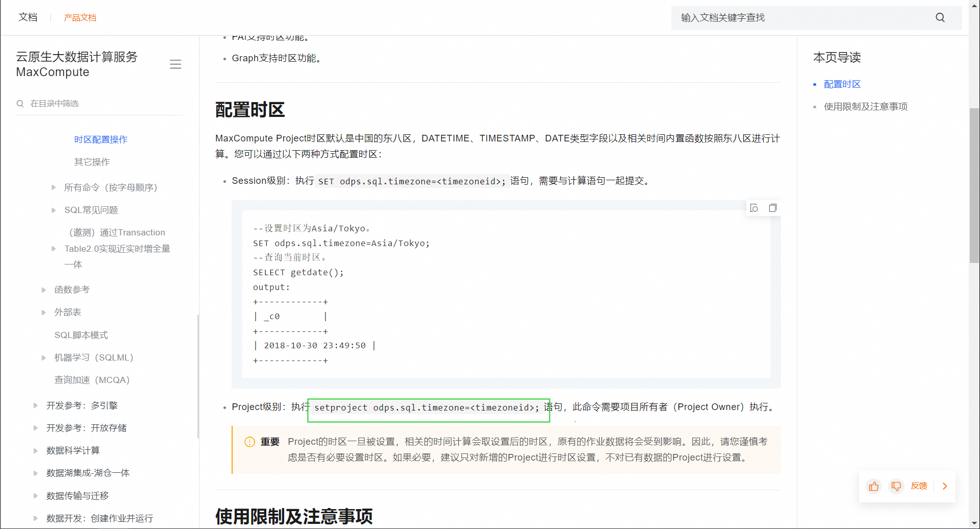The height and width of the screenshot is (529, 980).
Task: Open the 产品文档 header link
Action: pos(80,18)
